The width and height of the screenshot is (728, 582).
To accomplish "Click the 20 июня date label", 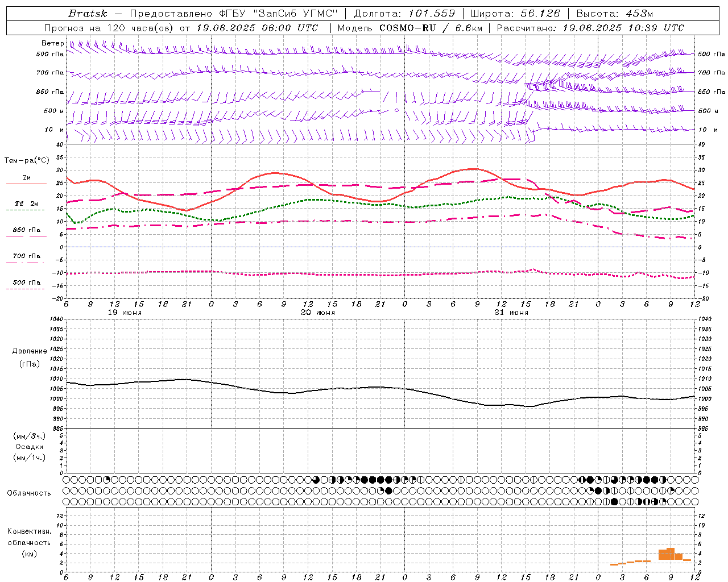I will click(318, 313).
